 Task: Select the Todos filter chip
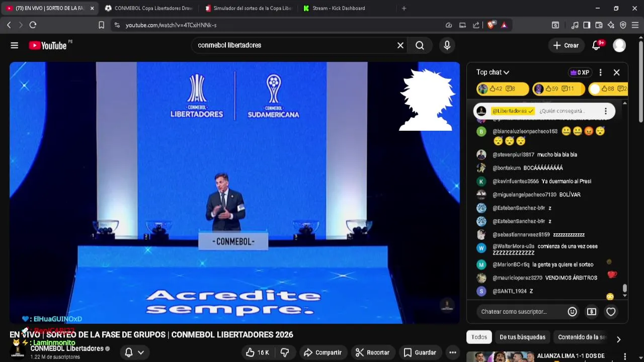pos(479,337)
